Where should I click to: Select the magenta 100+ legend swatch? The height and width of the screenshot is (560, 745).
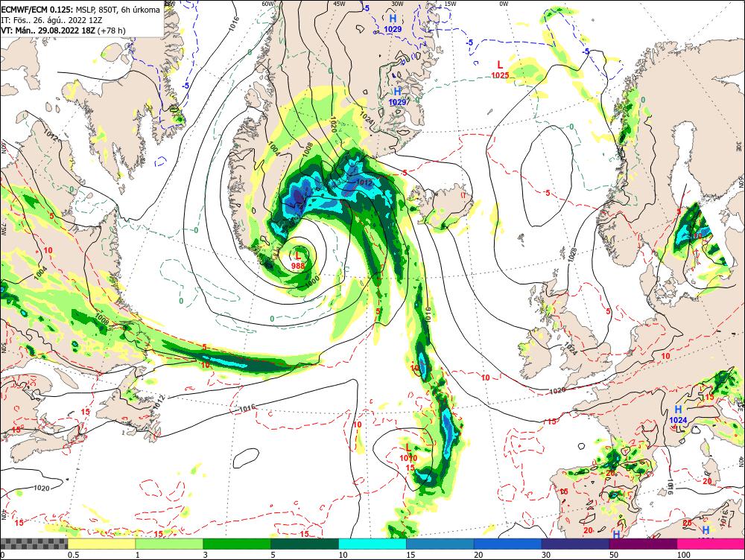point(711,544)
